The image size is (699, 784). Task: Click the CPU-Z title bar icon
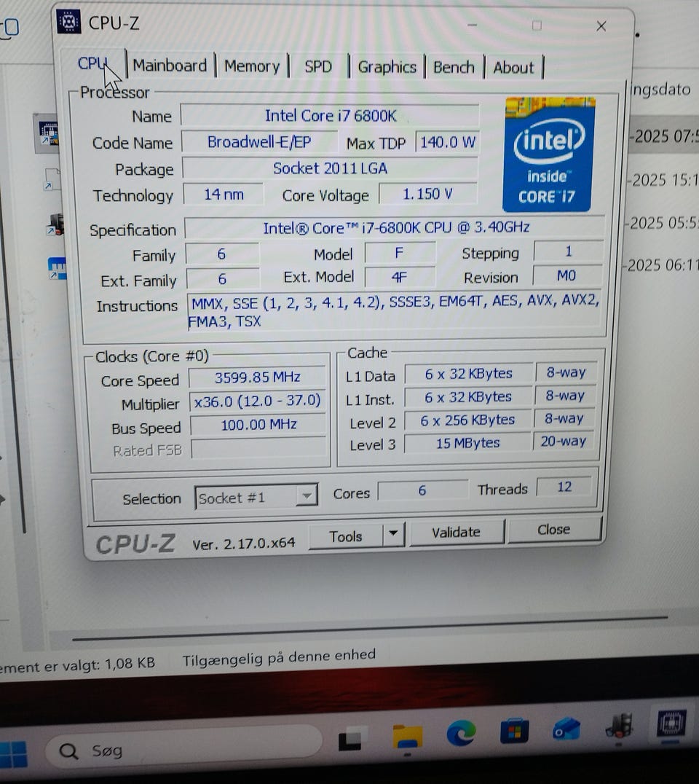click(69, 22)
